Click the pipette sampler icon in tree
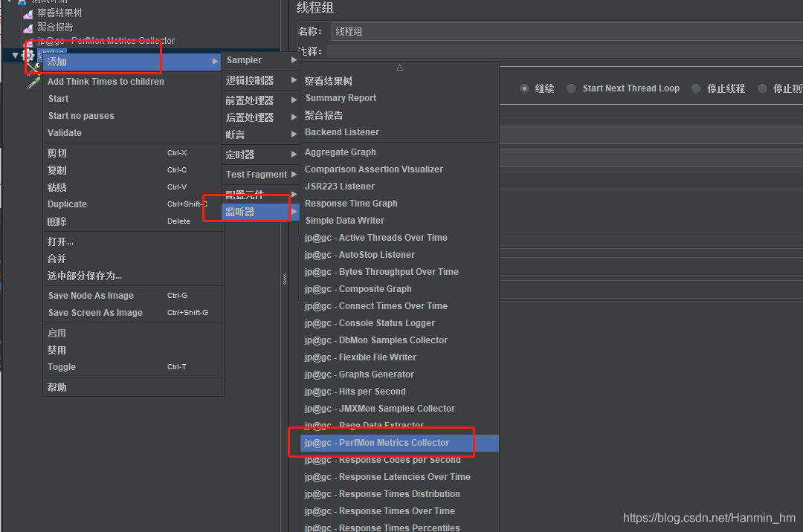The image size is (803, 532). (x=33, y=82)
